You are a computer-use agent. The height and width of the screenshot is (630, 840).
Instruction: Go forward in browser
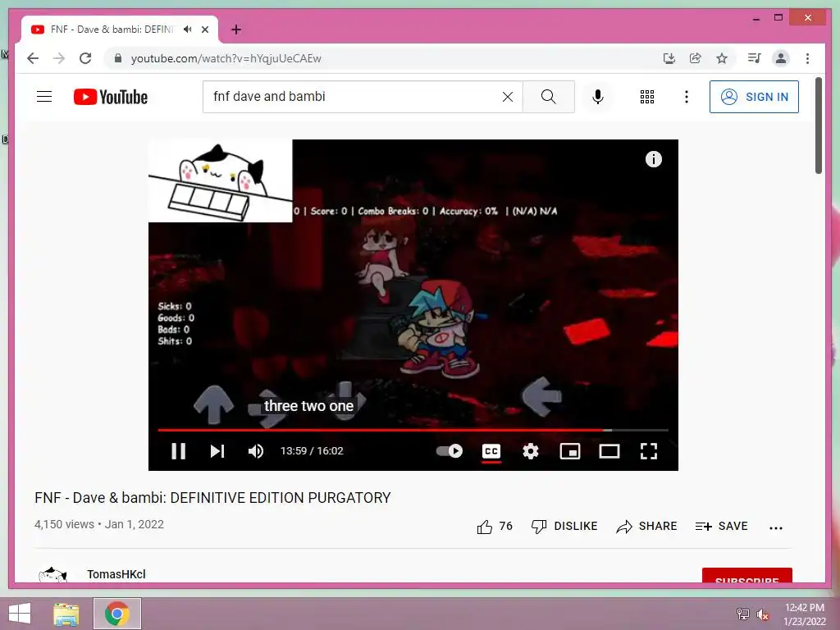pyautogui.click(x=59, y=58)
